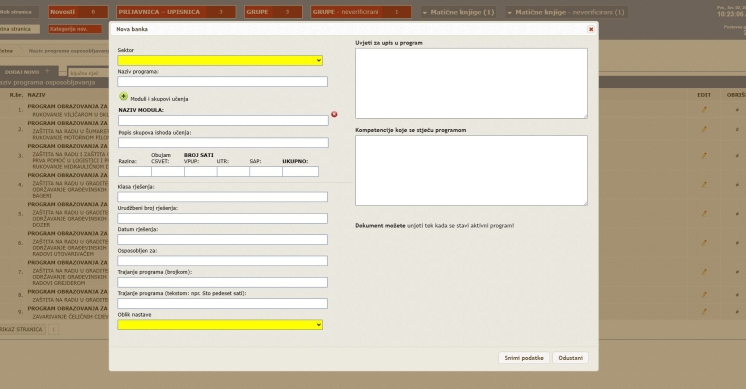Click the ključna riječ search field
746x389 pixels.
click(x=88, y=73)
